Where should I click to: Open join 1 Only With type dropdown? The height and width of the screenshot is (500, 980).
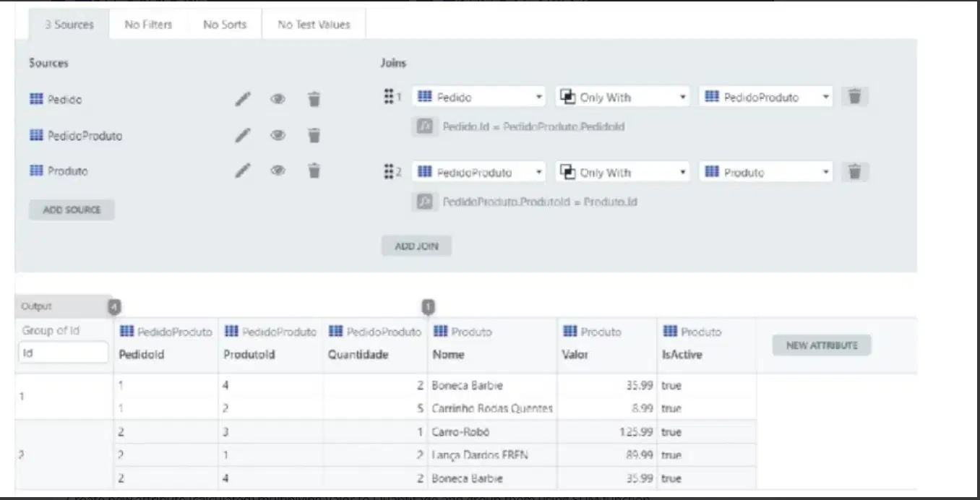click(623, 97)
